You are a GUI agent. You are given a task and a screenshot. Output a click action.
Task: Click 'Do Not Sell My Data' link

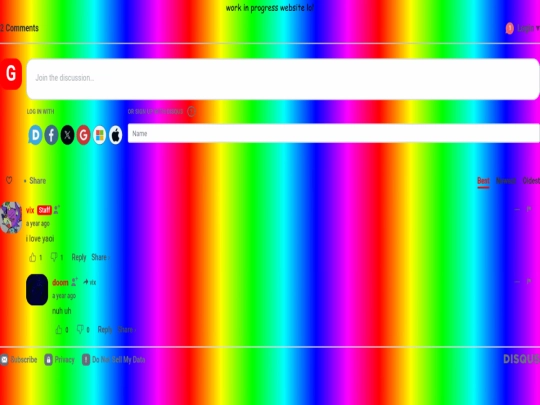114,360
